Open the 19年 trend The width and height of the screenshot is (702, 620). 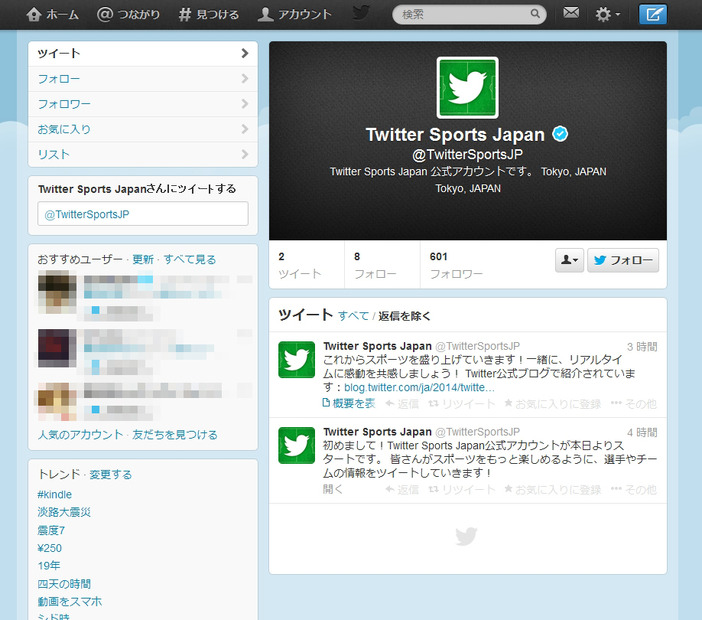49,566
